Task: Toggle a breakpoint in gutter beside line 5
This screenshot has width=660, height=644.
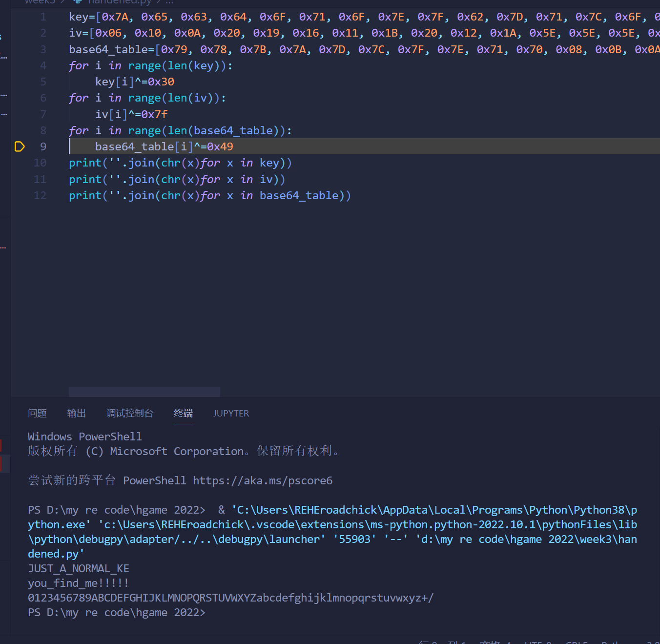Action: pyautogui.click(x=20, y=82)
